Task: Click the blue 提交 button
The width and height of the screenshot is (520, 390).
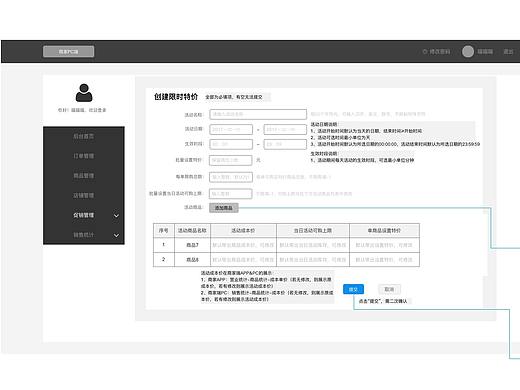Action: [x=353, y=289]
